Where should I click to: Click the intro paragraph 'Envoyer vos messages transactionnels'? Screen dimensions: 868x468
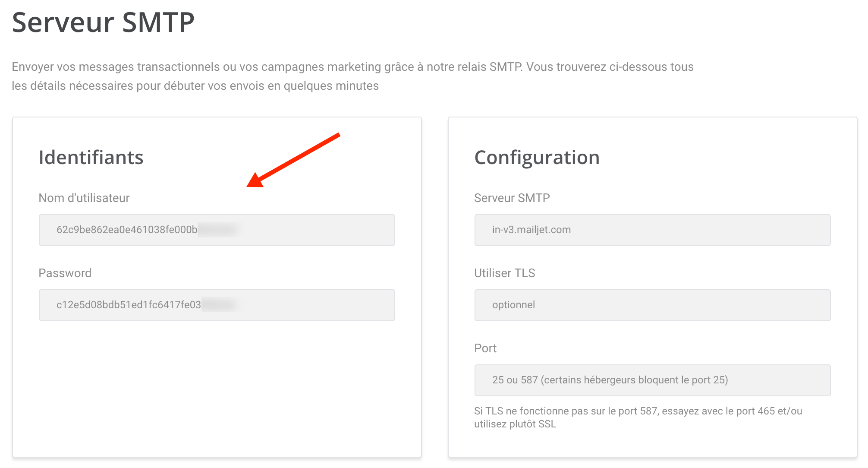pyautogui.click(x=352, y=76)
